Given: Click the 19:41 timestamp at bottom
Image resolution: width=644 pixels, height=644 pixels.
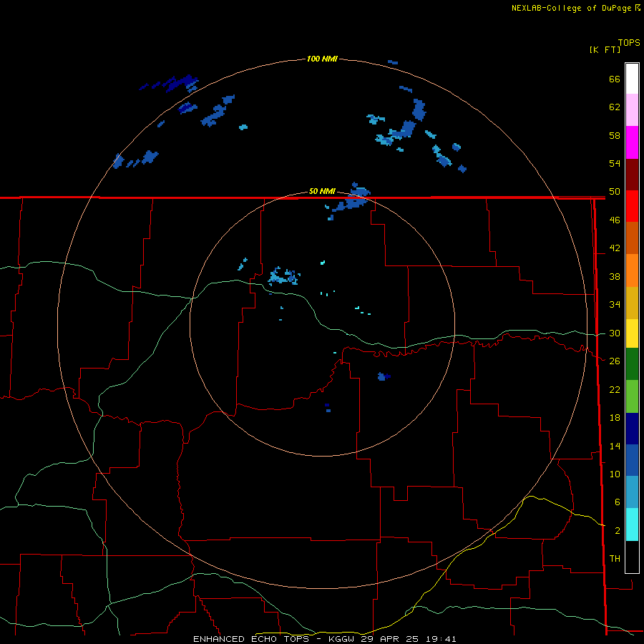Looking at the screenshot, I should point(441,639).
